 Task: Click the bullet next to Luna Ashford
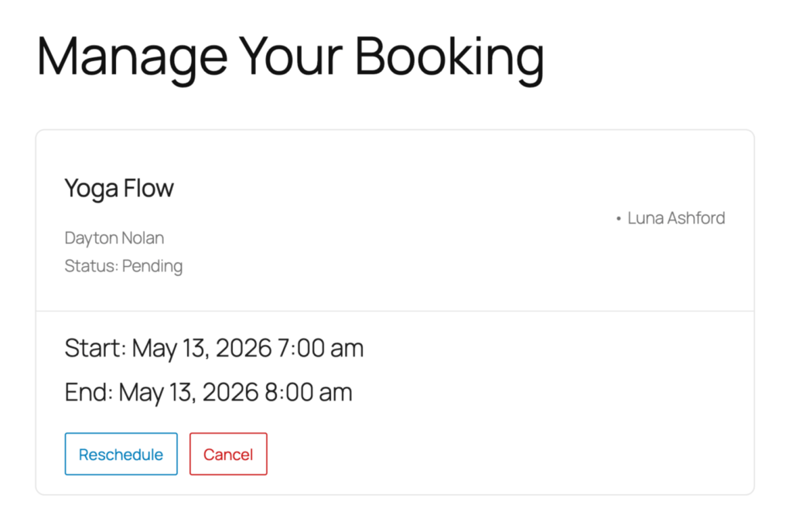(x=619, y=218)
